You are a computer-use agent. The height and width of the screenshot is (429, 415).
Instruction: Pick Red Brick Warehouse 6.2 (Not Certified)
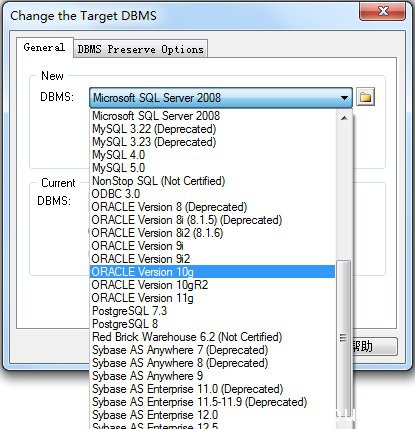click(x=213, y=337)
